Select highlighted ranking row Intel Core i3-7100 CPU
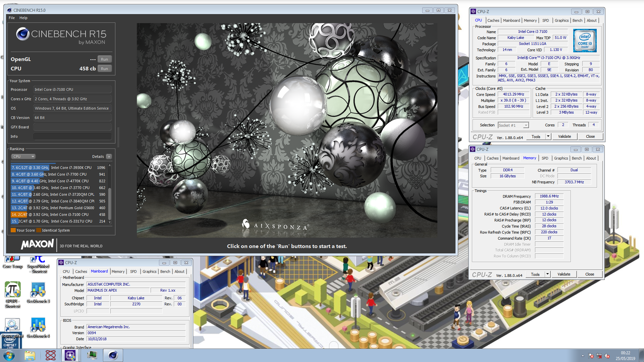The width and height of the screenshot is (644, 362). click(59, 215)
